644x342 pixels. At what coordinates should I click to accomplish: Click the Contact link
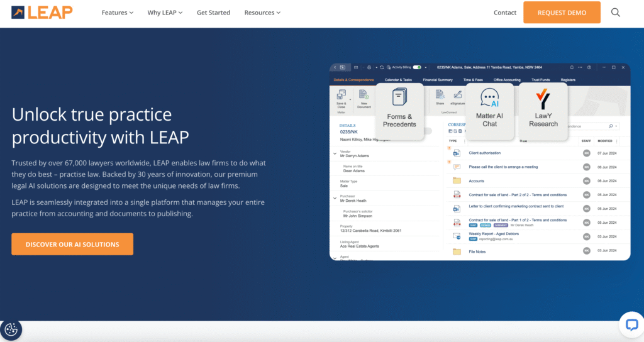coord(505,13)
